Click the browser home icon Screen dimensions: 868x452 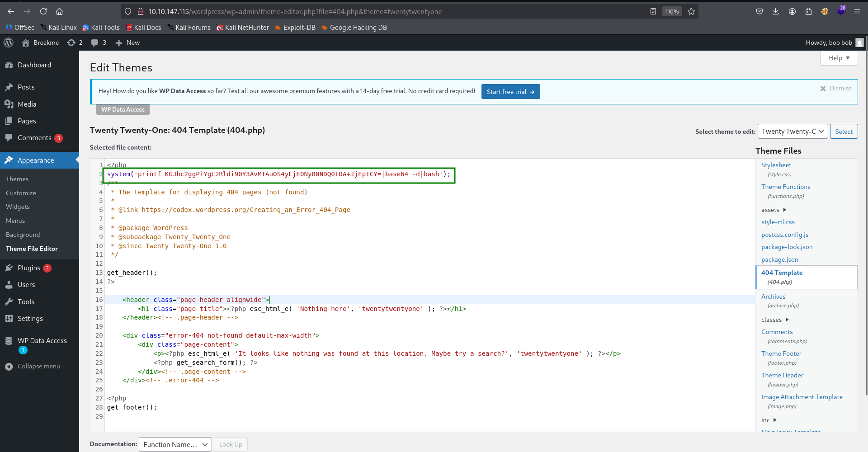tap(59, 11)
